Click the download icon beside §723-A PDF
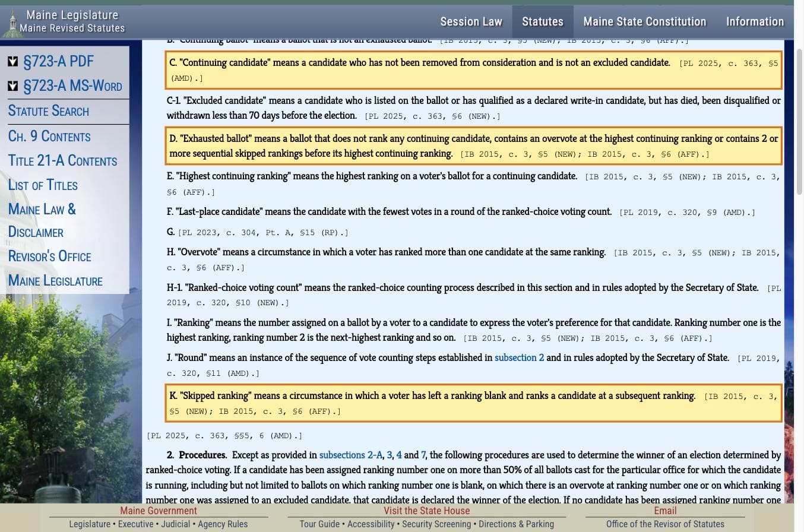 (x=13, y=62)
